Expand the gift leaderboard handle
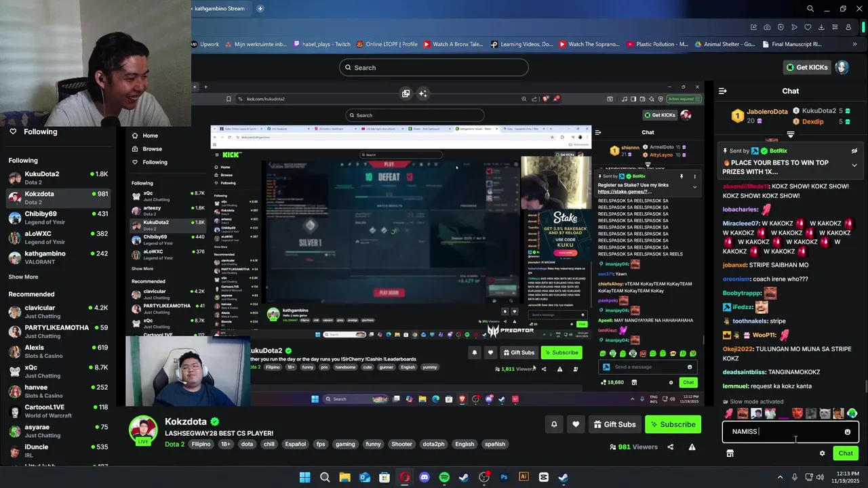This screenshot has height=488, width=868. pos(791,135)
